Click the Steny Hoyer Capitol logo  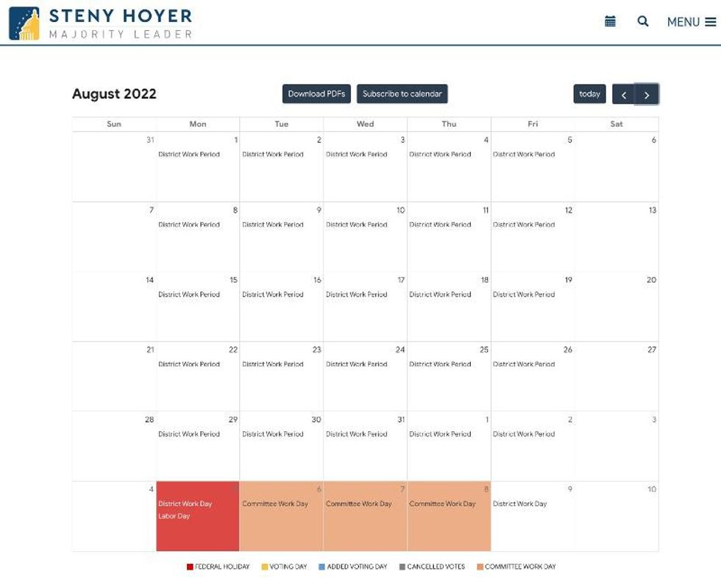(24, 24)
